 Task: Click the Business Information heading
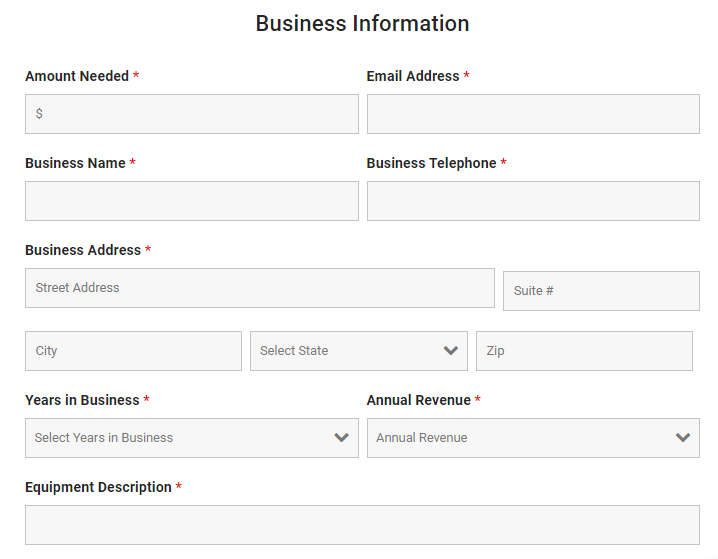tap(362, 23)
